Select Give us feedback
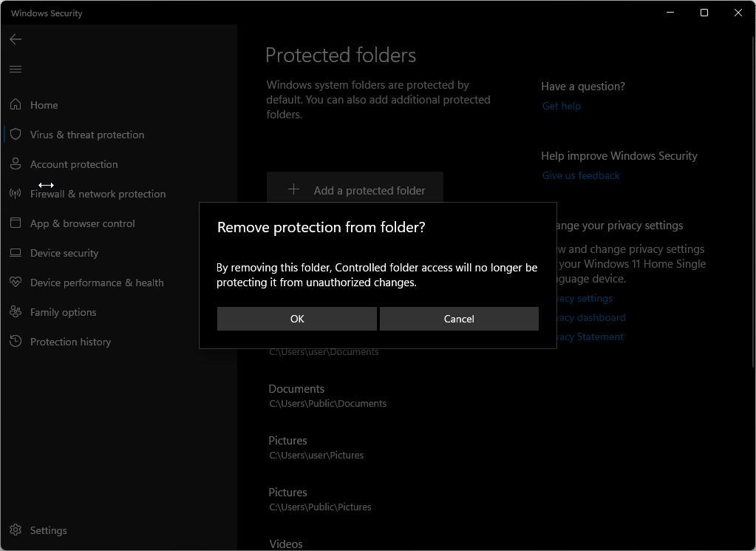The width and height of the screenshot is (756, 551). [580, 175]
